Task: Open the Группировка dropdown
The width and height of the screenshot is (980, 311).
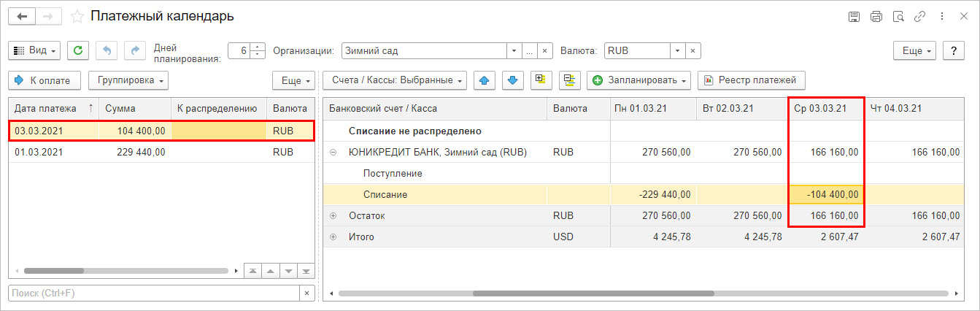Action: (x=128, y=80)
